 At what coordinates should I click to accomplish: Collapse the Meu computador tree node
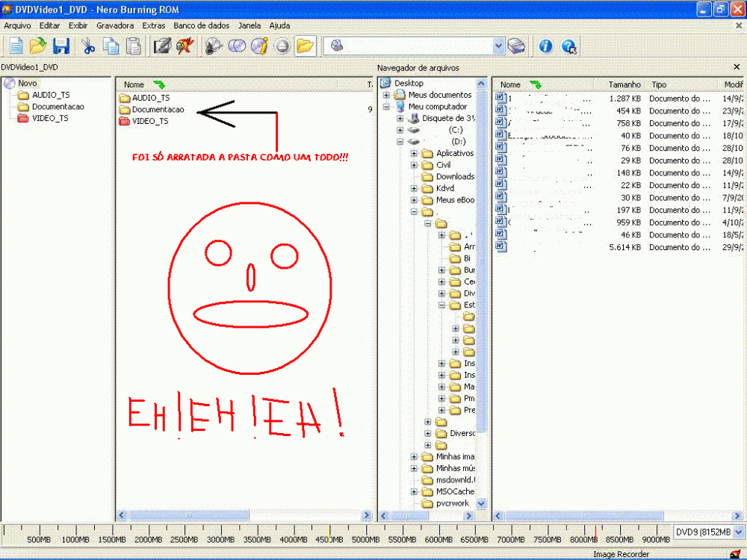(x=386, y=107)
